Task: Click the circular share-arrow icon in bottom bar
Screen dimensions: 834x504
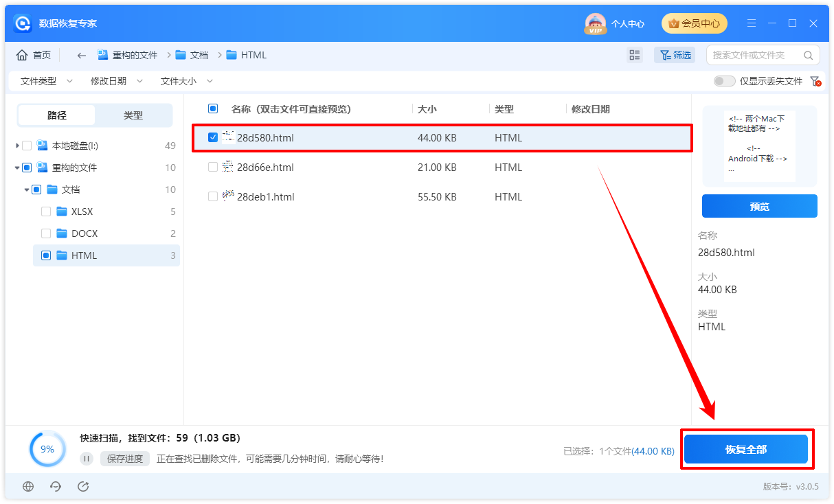Action: (x=83, y=486)
